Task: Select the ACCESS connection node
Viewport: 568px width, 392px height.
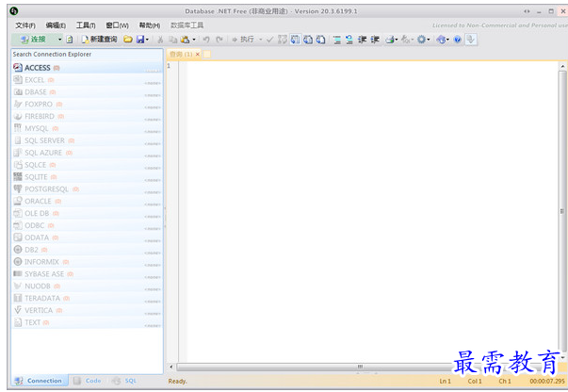Action: point(87,68)
